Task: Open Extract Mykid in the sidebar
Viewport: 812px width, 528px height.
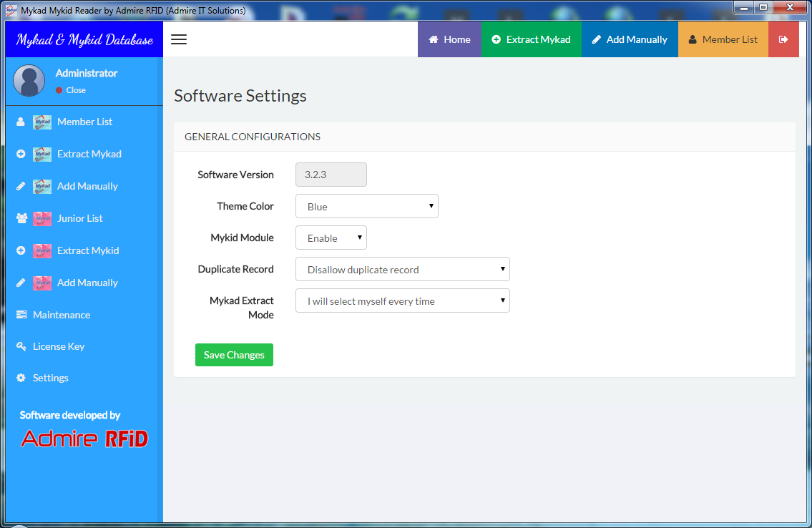Action: 88,250
